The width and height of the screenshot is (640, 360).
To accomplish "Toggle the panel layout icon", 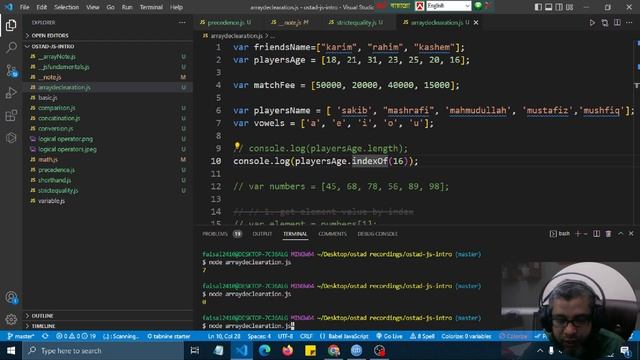I will point(549,7).
